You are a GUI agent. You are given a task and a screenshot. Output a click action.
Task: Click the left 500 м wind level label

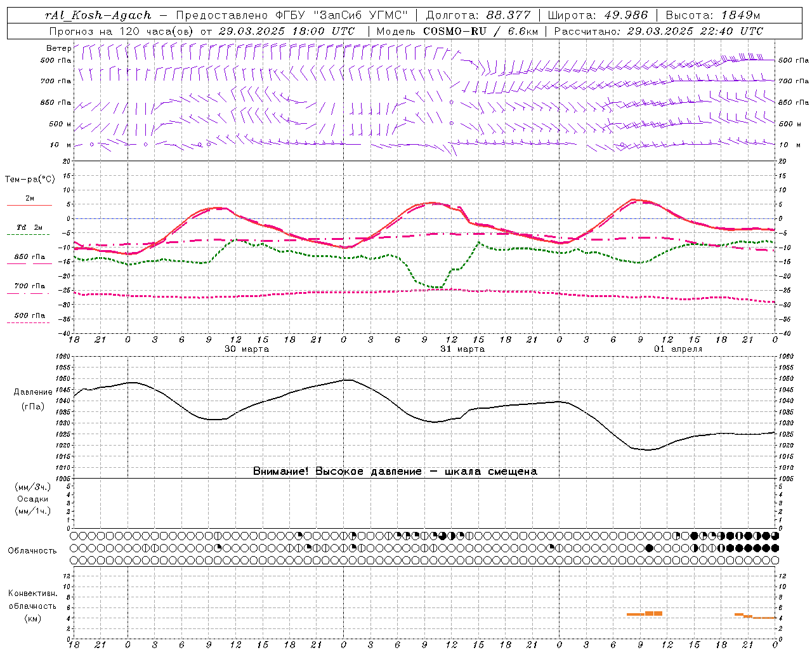tap(60, 124)
